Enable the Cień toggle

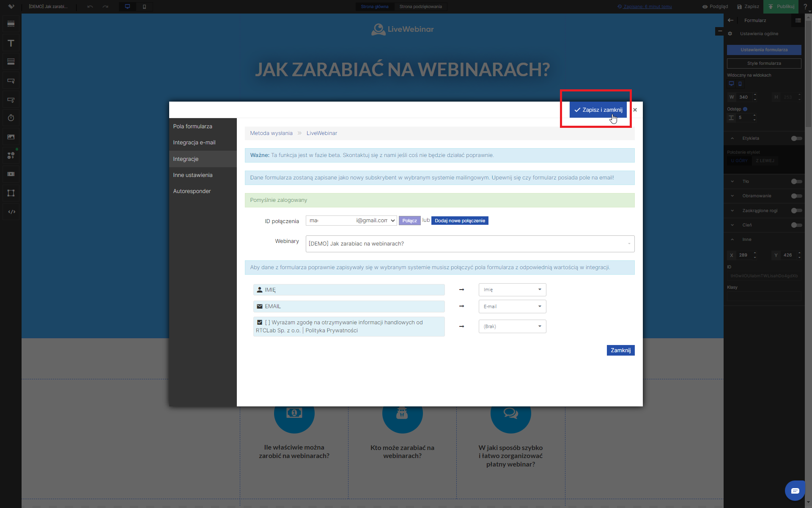pos(796,225)
